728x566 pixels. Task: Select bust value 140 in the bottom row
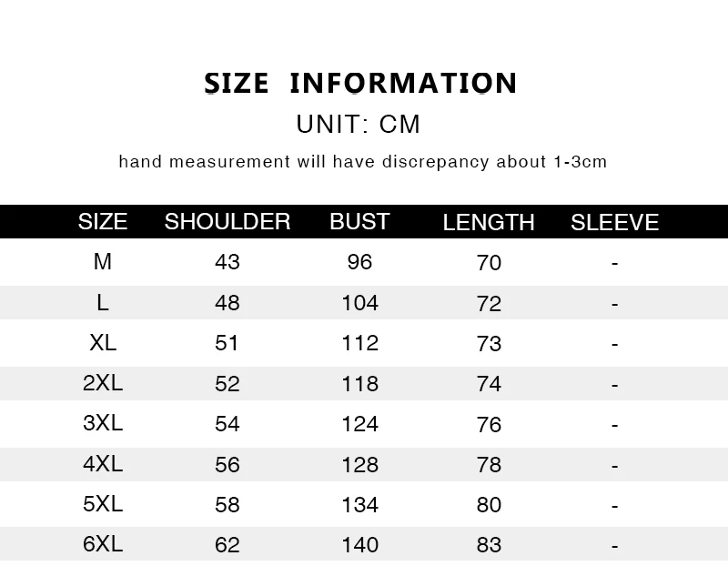pos(359,545)
